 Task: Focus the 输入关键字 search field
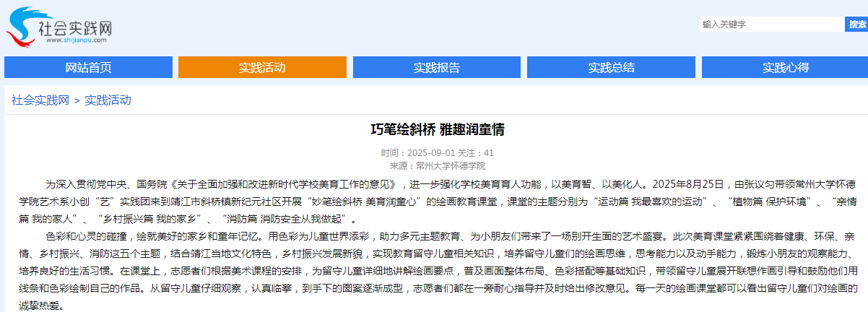point(772,25)
